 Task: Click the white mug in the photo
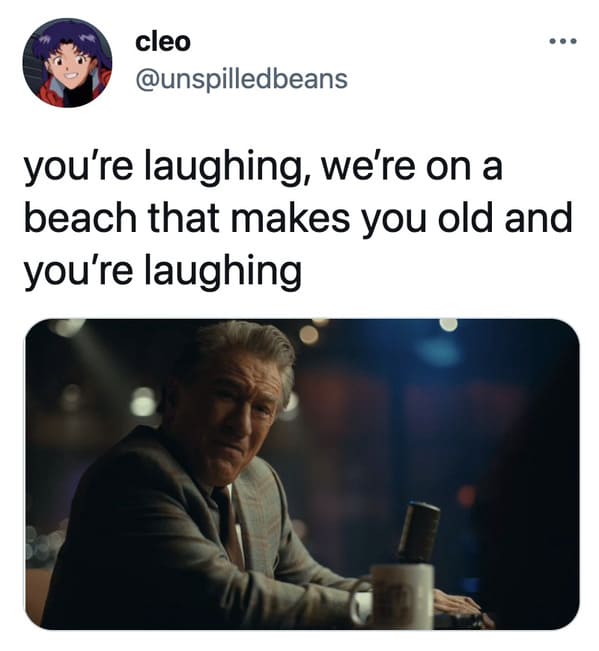(394, 597)
